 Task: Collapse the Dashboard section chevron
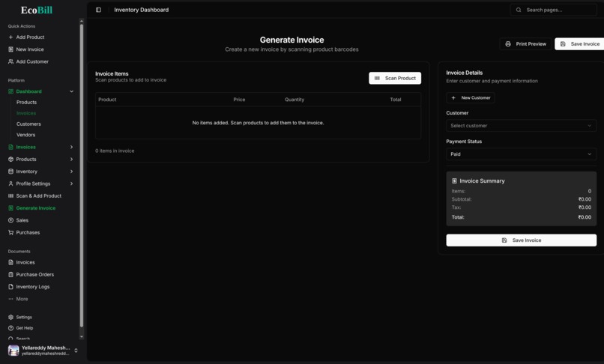72,91
